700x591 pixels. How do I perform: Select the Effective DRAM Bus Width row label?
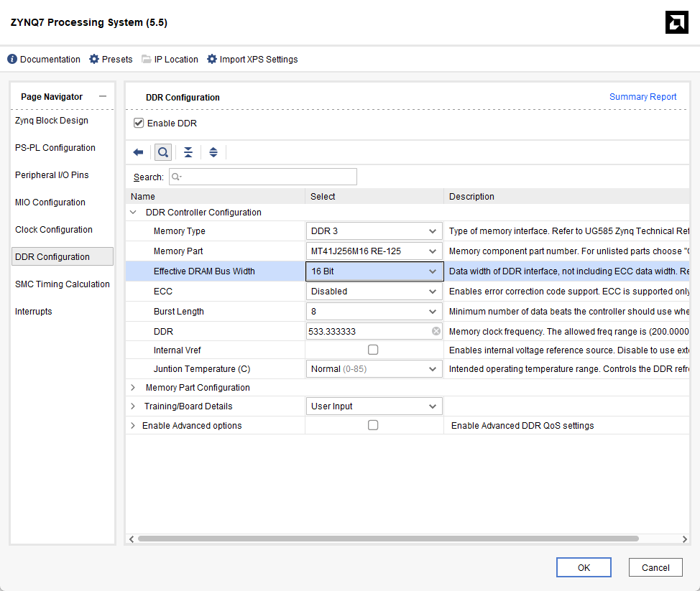204,271
